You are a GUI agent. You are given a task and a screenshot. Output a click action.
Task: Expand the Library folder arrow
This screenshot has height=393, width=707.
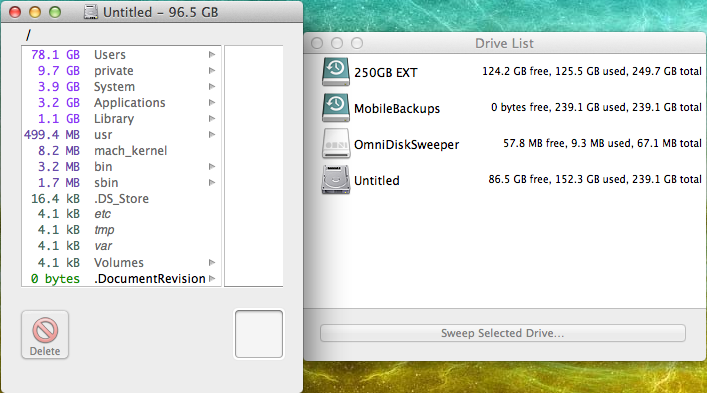coord(212,119)
